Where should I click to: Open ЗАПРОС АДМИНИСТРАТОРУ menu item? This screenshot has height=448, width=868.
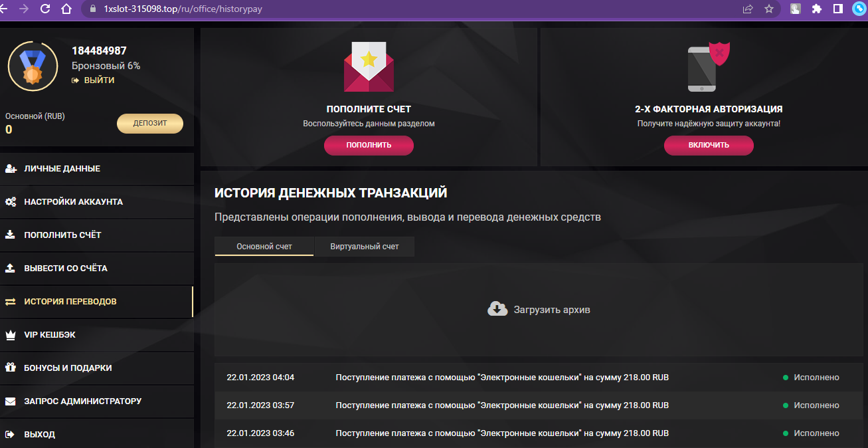97,401
